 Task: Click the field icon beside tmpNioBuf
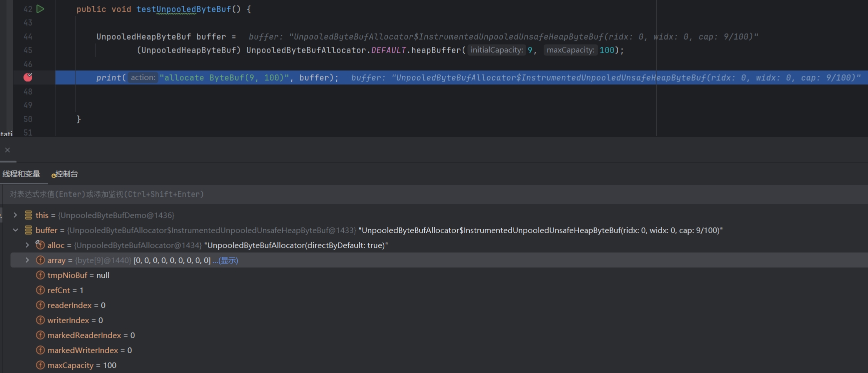[x=40, y=275]
